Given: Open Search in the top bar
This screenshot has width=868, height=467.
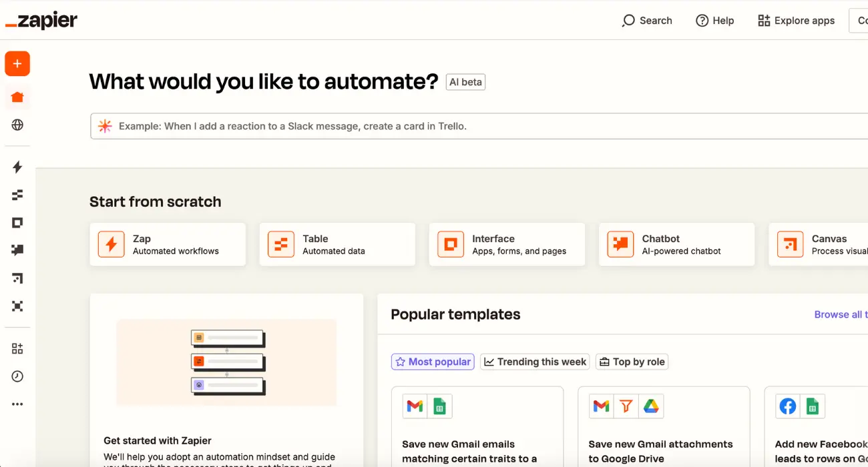Looking at the screenshot, I should [646, 21].
